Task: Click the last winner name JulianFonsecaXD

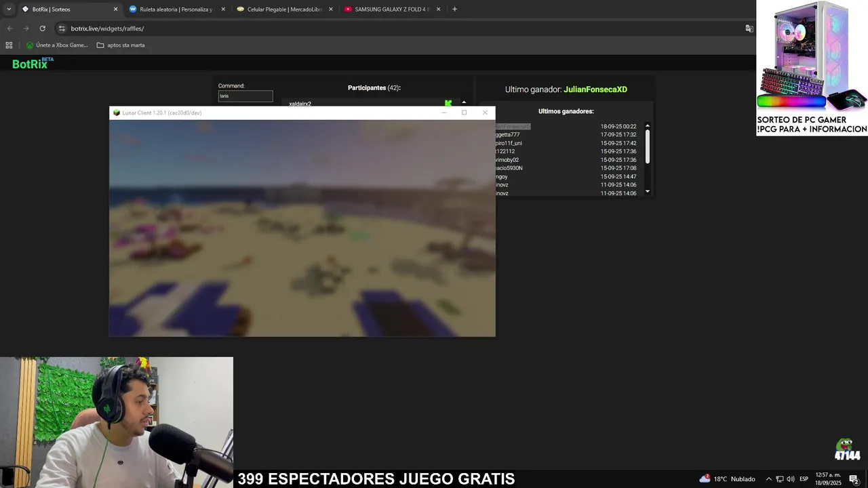Action: [595, 89]
